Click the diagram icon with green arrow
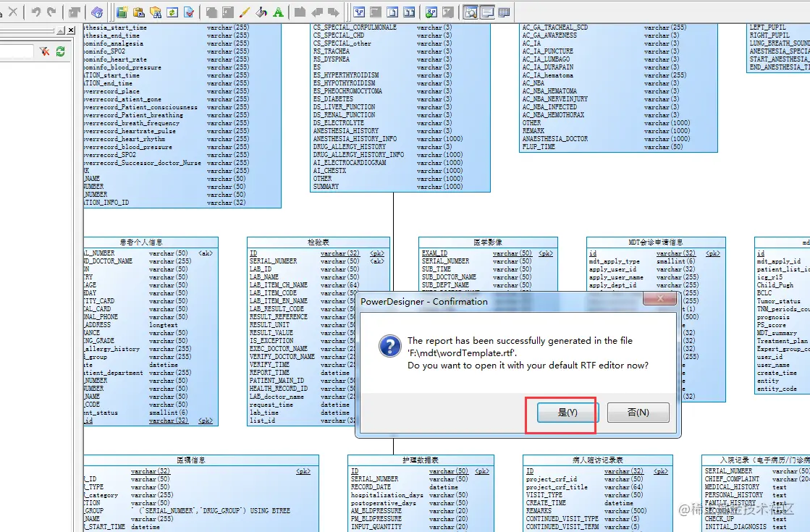The height and width of the screenshot is (532, 810). (431, 12)
